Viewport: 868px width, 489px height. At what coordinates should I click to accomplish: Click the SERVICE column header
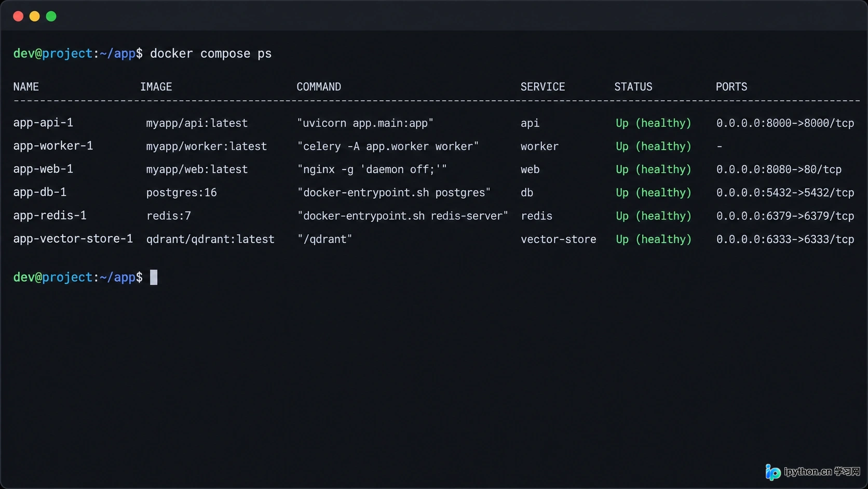543,87
